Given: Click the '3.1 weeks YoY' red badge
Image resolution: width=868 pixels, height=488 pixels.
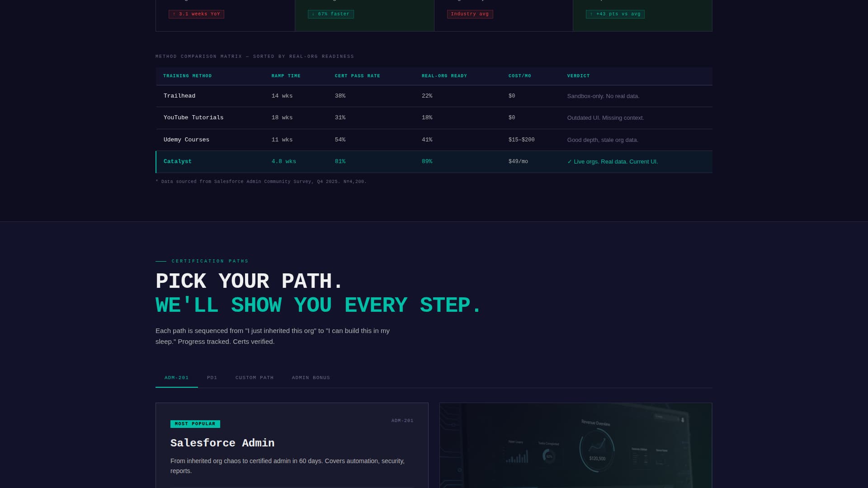Looking at the screenshot, I should point(196,14).
